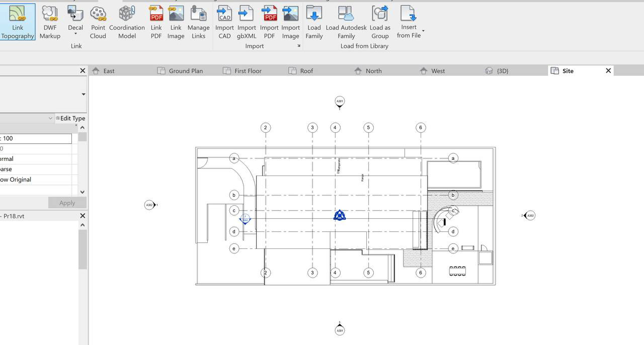Image resolution: width=644 pixels, height=345 pixels.
Task: Open the DWF Markup tool
Action: (x=50, y=22)
